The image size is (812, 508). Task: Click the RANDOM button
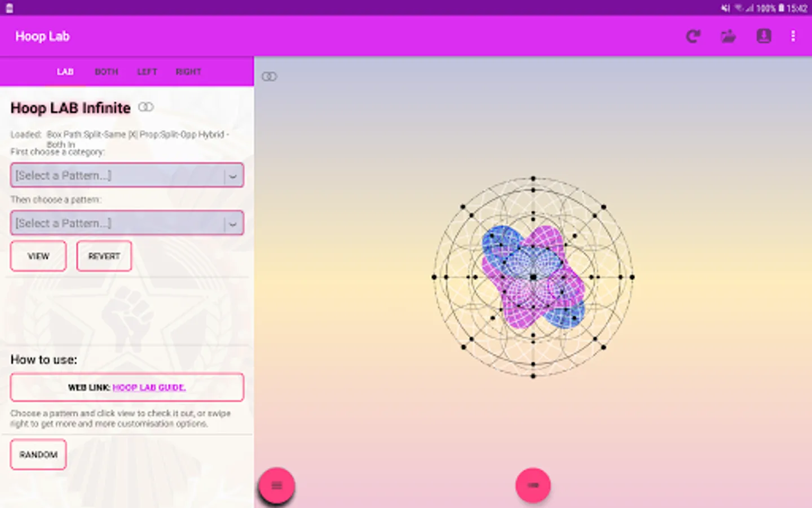pos(38,454)
